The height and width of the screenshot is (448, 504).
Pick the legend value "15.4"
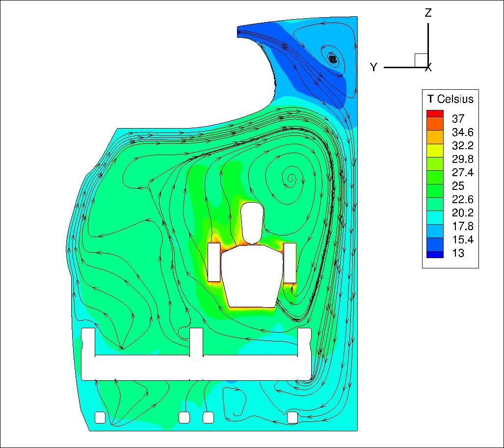[x=463, y=240]
